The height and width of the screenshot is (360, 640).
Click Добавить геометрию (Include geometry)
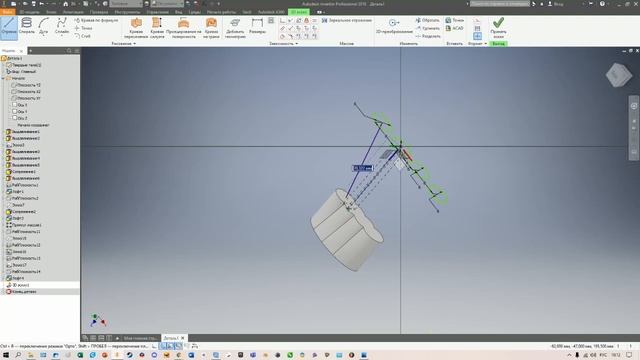[235, 28]
